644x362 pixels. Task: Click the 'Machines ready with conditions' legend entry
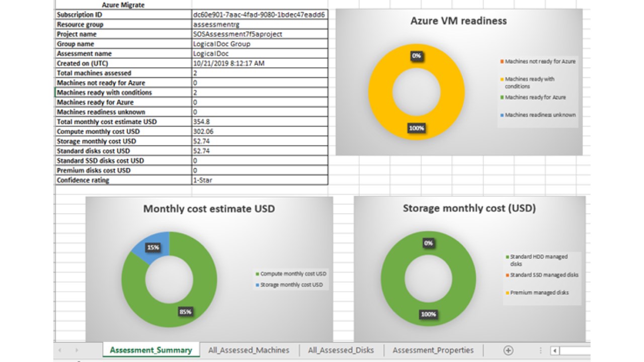[527, 82]
